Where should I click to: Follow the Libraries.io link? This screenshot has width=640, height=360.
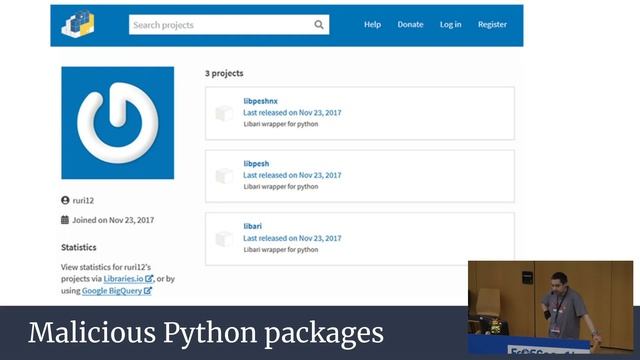pyautogui.click(x=123, y=278)
